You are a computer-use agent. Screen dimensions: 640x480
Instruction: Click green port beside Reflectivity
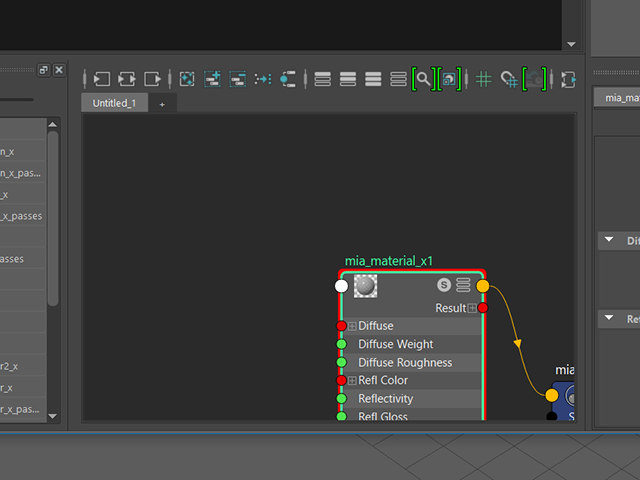(341, 398)
